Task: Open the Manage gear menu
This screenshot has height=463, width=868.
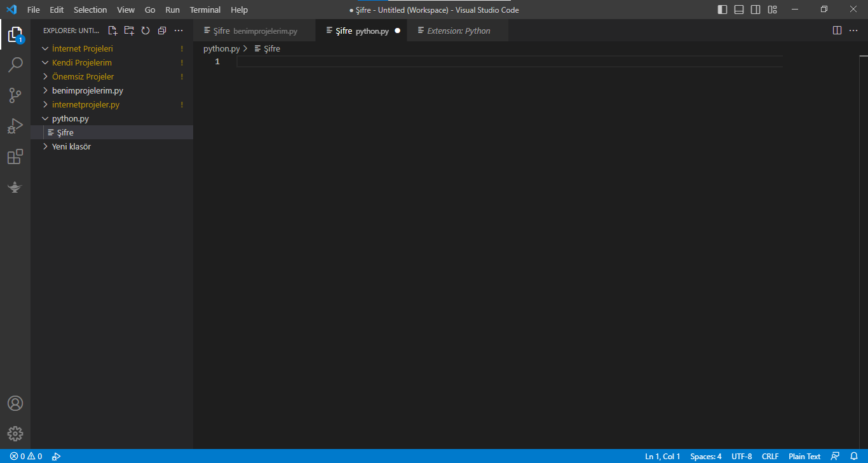Action: point(15,434)
